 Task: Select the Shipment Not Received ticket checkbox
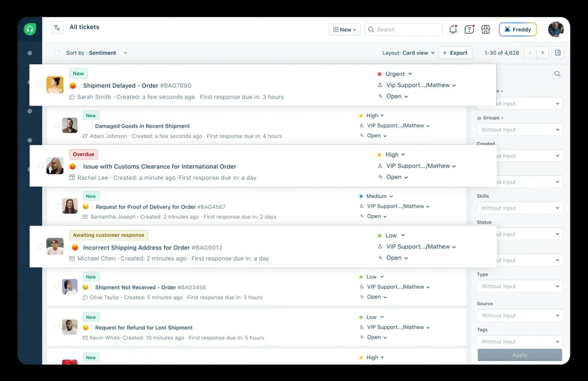coord(57,287)
